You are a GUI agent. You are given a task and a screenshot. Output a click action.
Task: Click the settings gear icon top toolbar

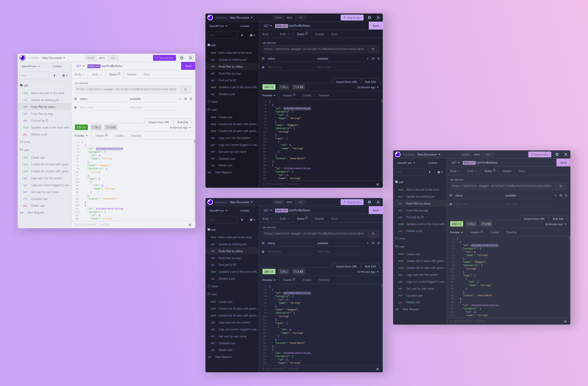[182, 57]
